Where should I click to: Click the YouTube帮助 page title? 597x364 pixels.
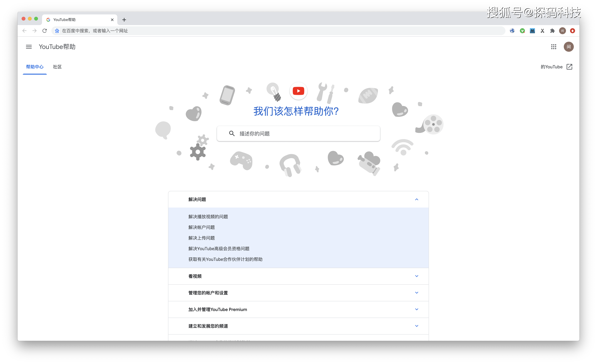[x=57, y=47]
